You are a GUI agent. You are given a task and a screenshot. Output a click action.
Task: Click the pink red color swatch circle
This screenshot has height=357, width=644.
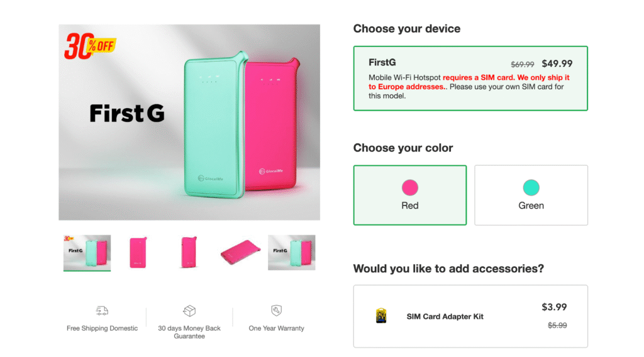410,187
